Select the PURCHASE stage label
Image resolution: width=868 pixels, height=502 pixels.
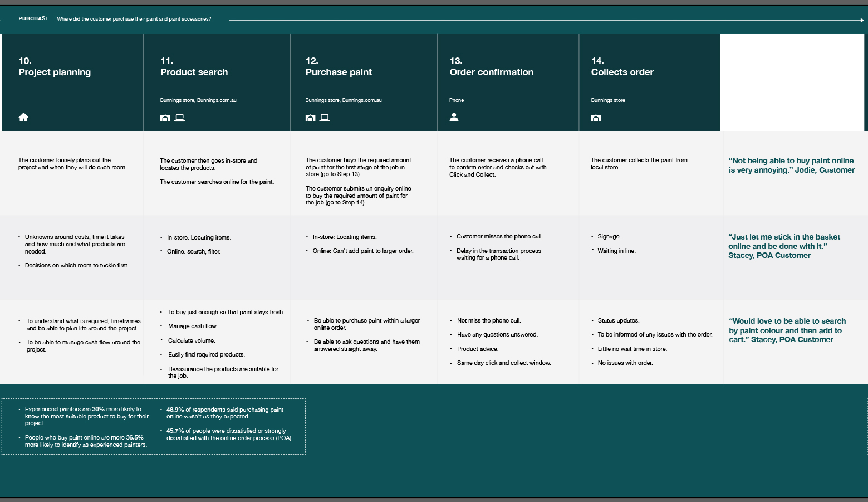coord(33,18)
